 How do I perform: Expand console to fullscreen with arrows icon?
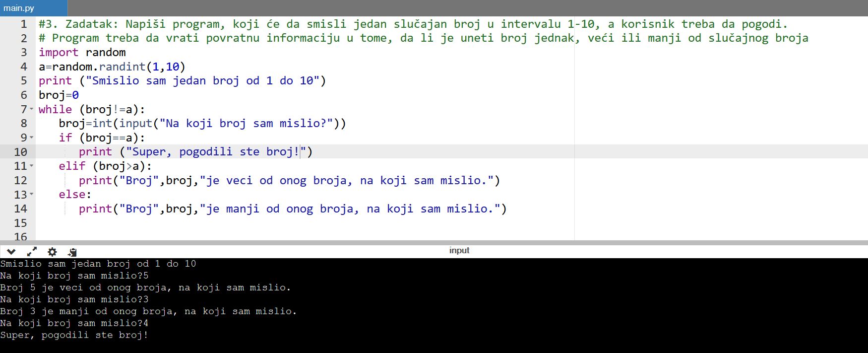pyautogui.click(x=32, y=252)
